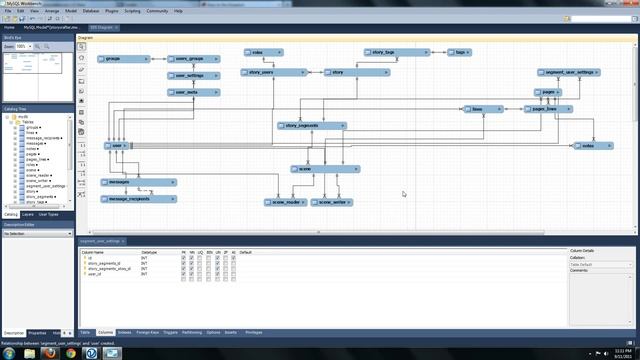This screenshot has height=360, width=640.
Task: Click zoom in magnifier in Bird's Eye
Action: 38,47
